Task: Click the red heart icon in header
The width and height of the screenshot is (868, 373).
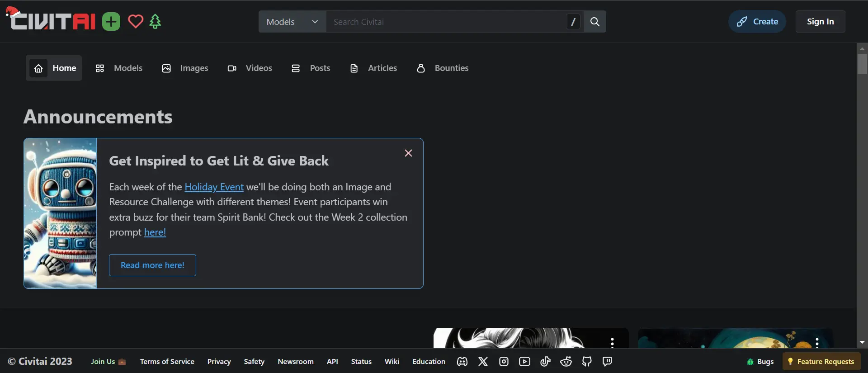Action: pyautogui.click(x=136, y=21)
